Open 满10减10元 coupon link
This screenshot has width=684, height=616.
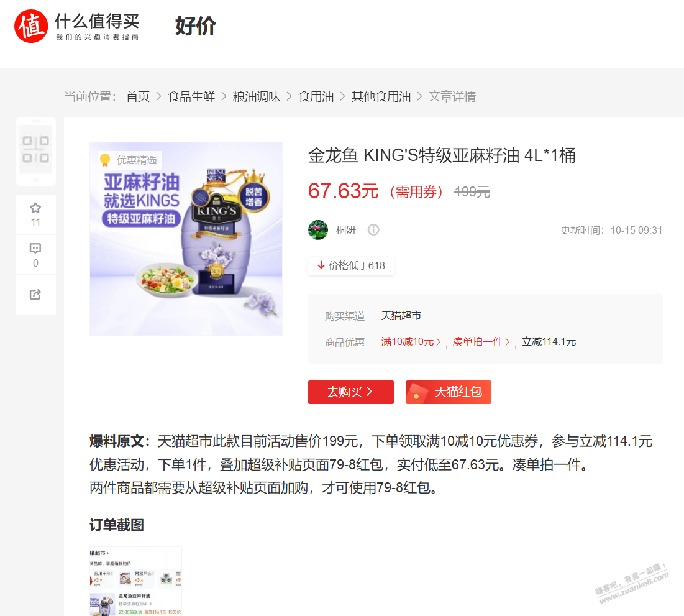411,342
